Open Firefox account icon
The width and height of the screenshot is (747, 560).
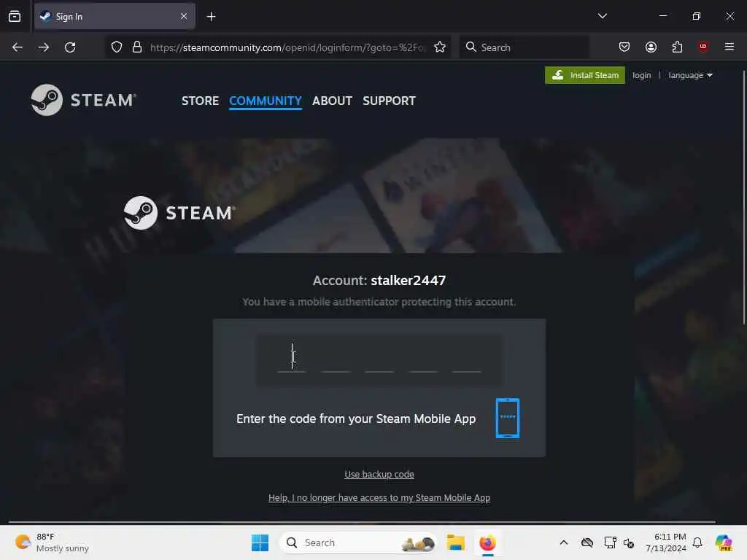coord(651,47)
